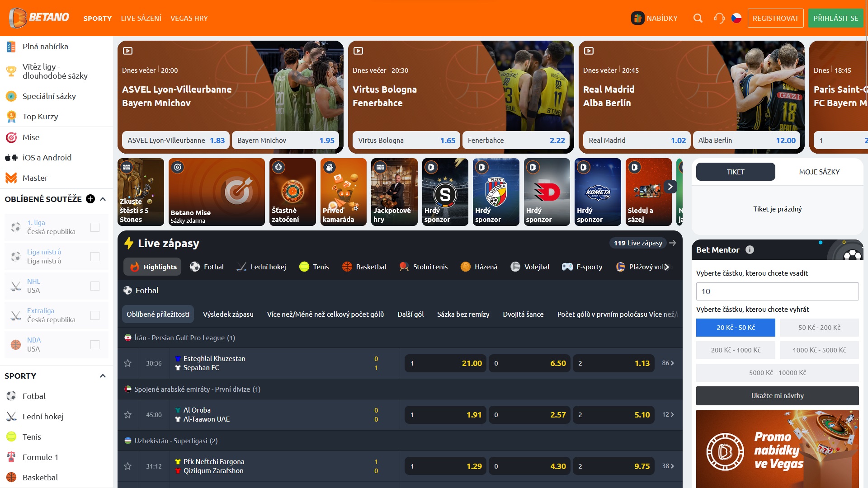
Task: Open customer support headset icon
Action: click(719, 18)
